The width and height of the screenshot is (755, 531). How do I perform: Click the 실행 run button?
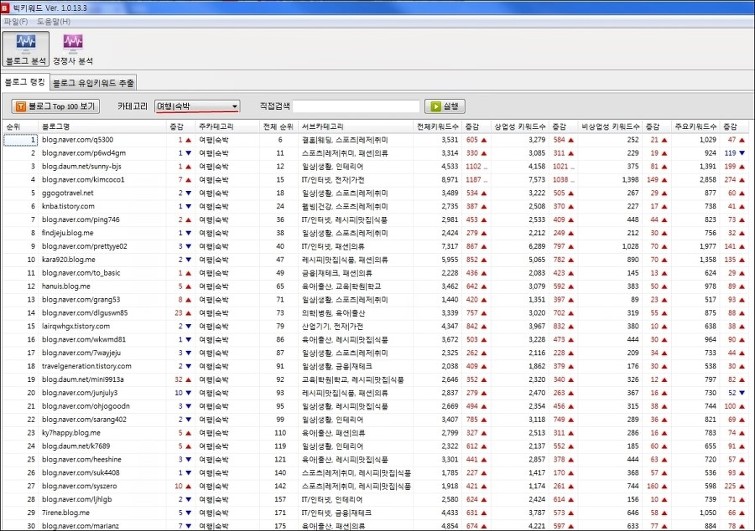(444, 106)
